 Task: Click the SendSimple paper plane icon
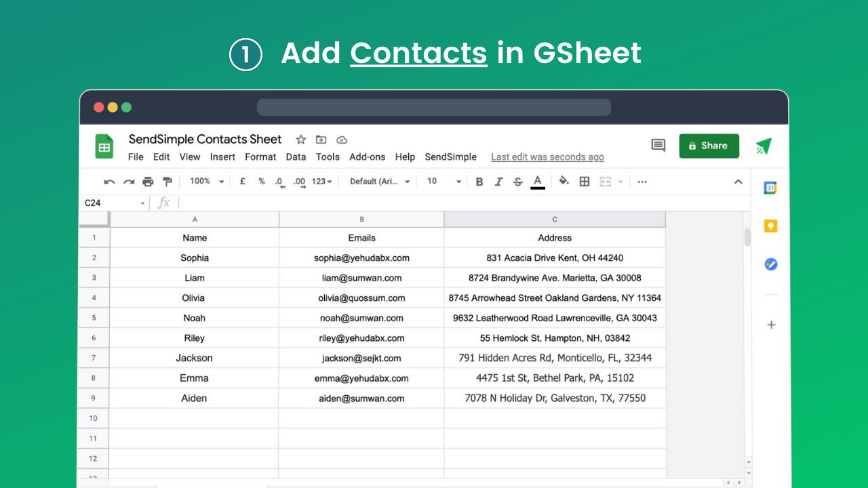coord(764,146)
